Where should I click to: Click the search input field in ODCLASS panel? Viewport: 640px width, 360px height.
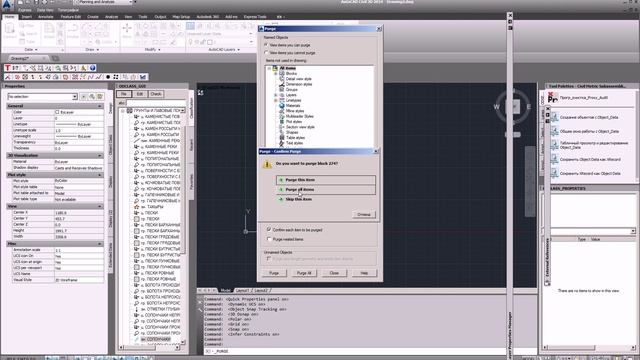coord(156,103)
